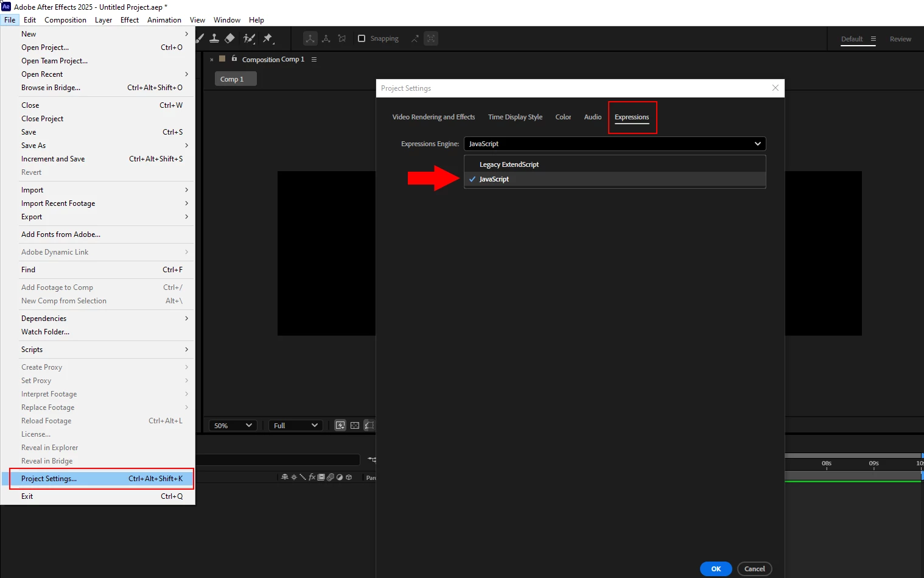Image resolution: width=924 pixels, height=578 pixels.
Task: Click the Shy switch column icon
Action: 284,478
